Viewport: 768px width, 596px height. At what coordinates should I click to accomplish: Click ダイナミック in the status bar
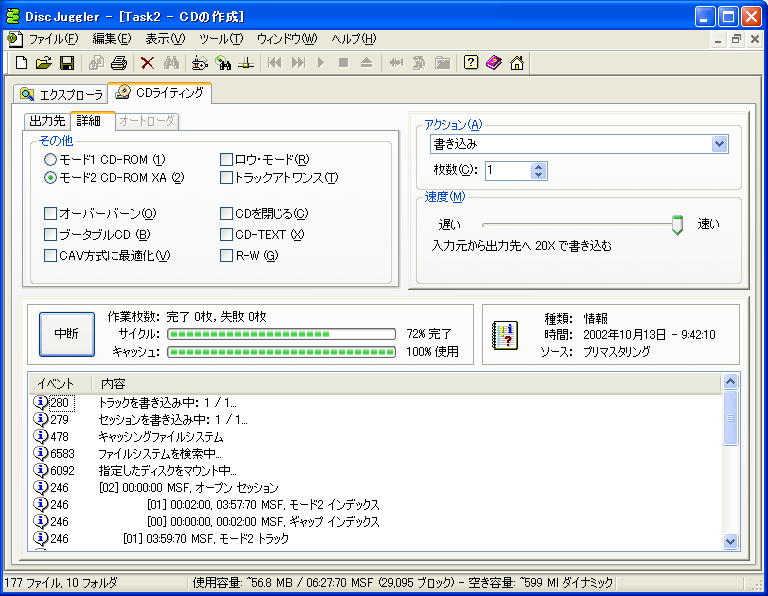pyautogui.click(x=587, y=583)
